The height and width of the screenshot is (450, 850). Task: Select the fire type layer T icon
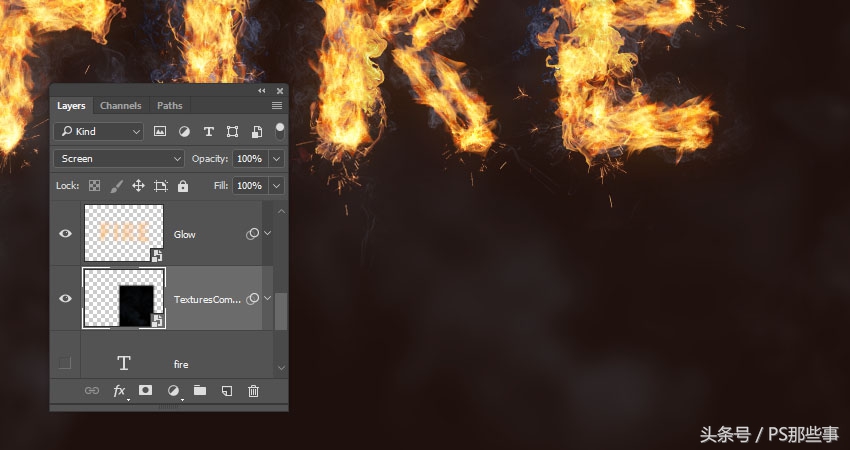pos(124,363)
